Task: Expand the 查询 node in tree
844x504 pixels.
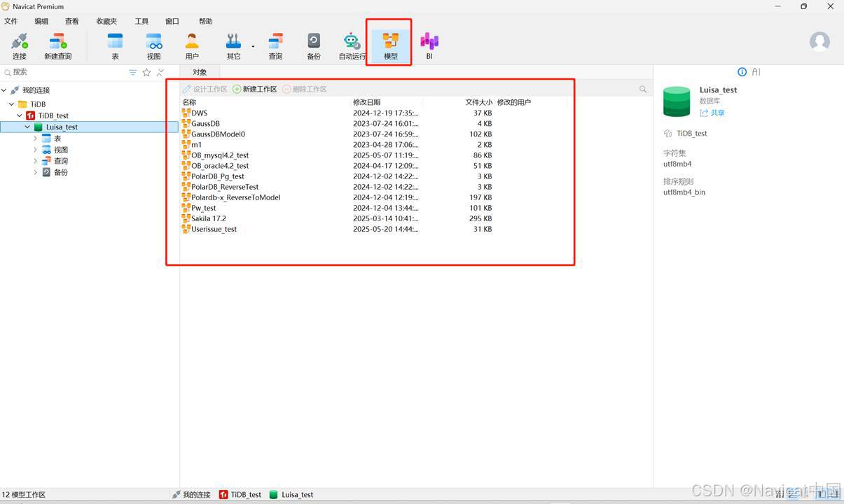Action: (36, 161)
